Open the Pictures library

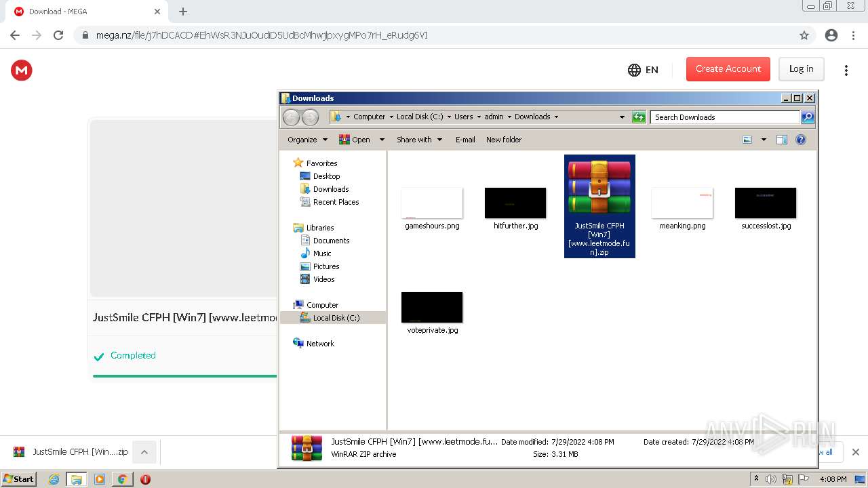319,266
